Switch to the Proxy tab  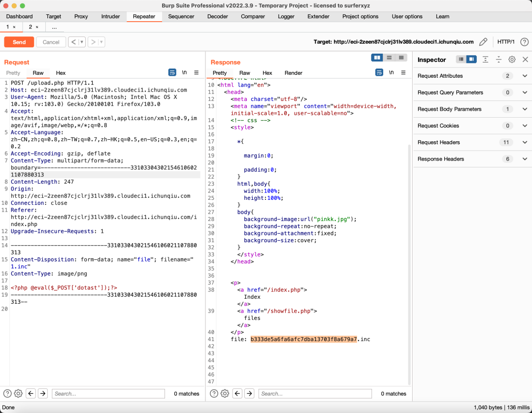(x=81, y=16)
